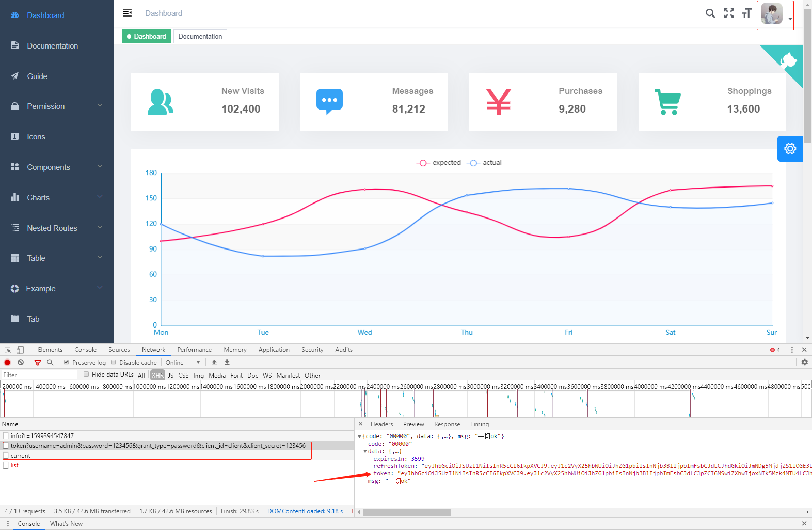Close the bottom console drawer
Image resolution: width=812 pixels, height=530 pixels.
point(804,524)
